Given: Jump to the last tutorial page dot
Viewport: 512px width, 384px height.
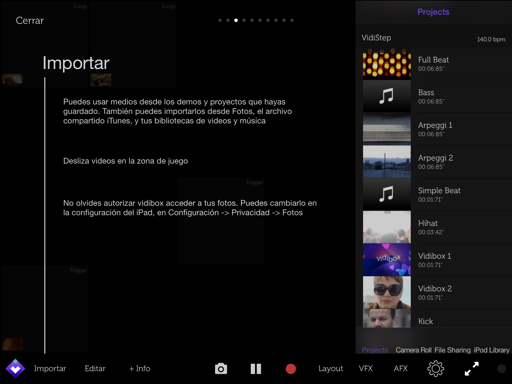Looking at the screenshot, I should pos(292,20).
